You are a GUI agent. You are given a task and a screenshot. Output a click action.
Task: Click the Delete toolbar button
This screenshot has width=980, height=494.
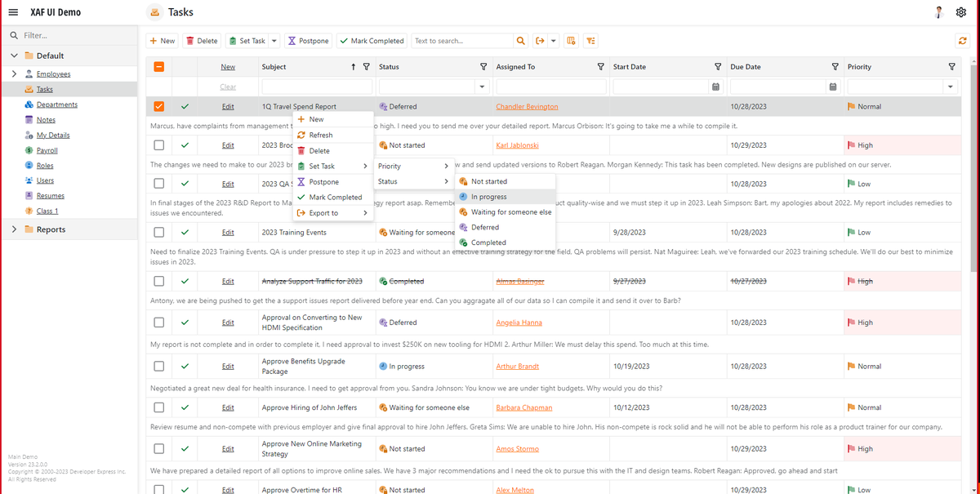tap(202, 41)
